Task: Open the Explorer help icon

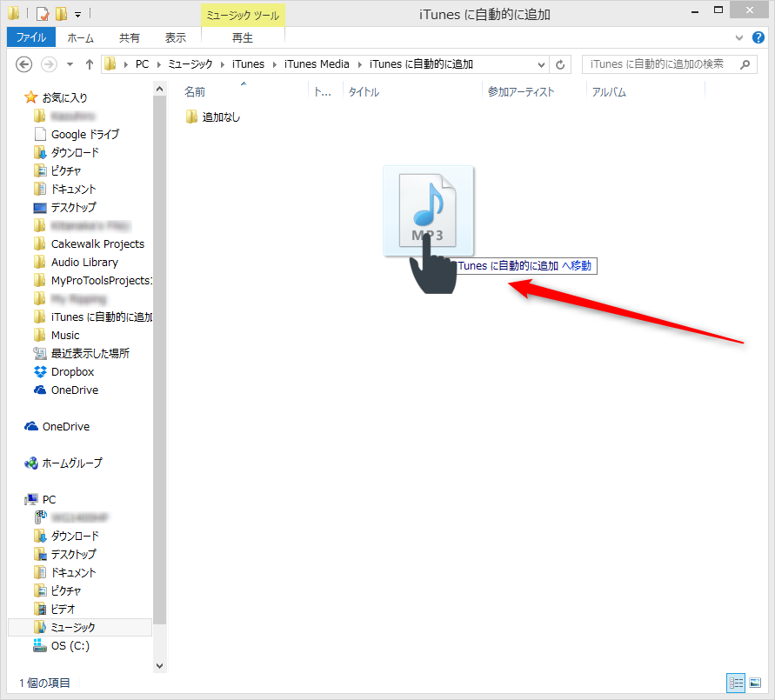Action: (758, 37)
